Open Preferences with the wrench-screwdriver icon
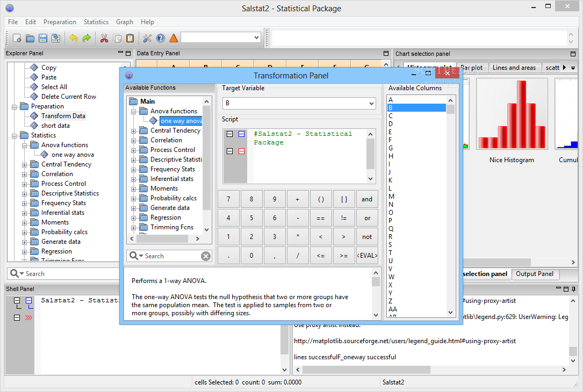Image resolution: width=583 pixels, height=392 pixels. (x=148, y=38)
